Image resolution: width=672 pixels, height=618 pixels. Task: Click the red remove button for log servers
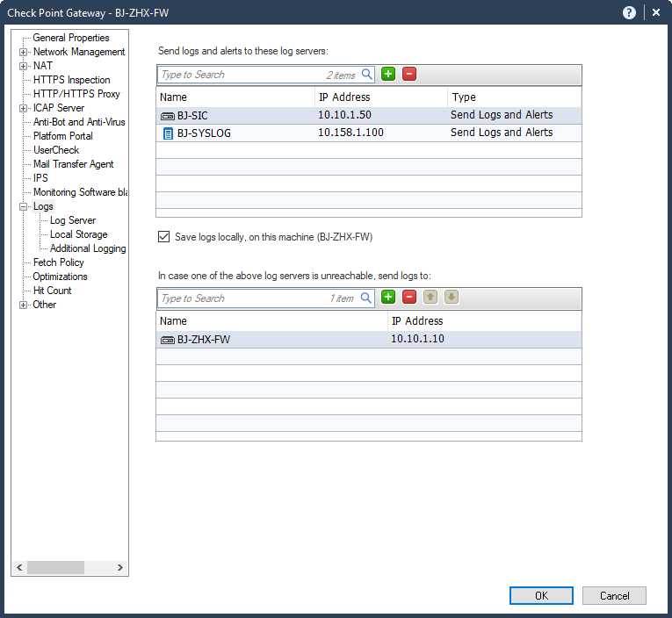click(409, 74)
